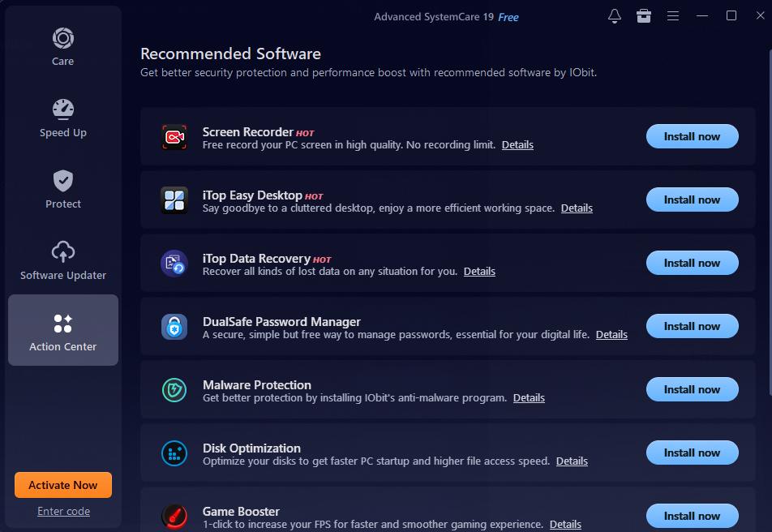
Task: Open Details link for Malware Protection
Action: pyautogui.click(x=529, y=398)
